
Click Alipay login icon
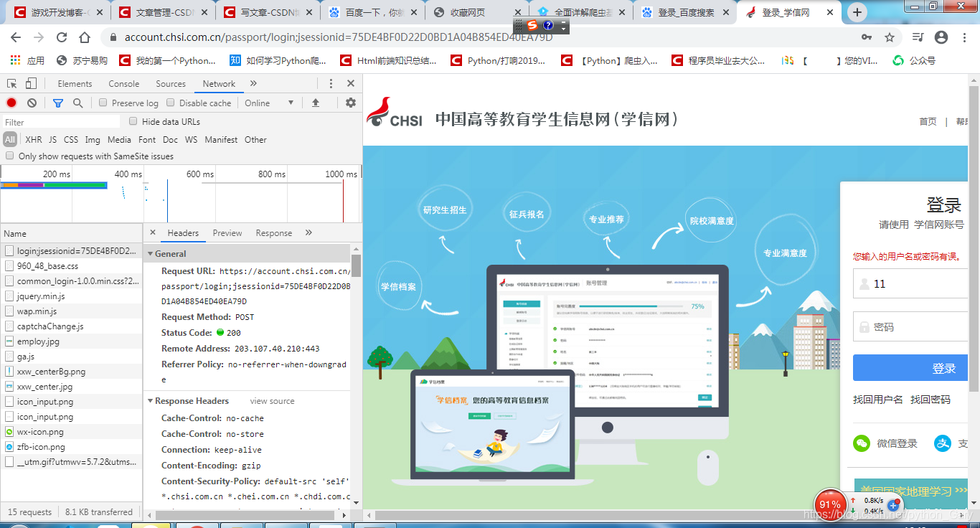(x=943, y=443)
